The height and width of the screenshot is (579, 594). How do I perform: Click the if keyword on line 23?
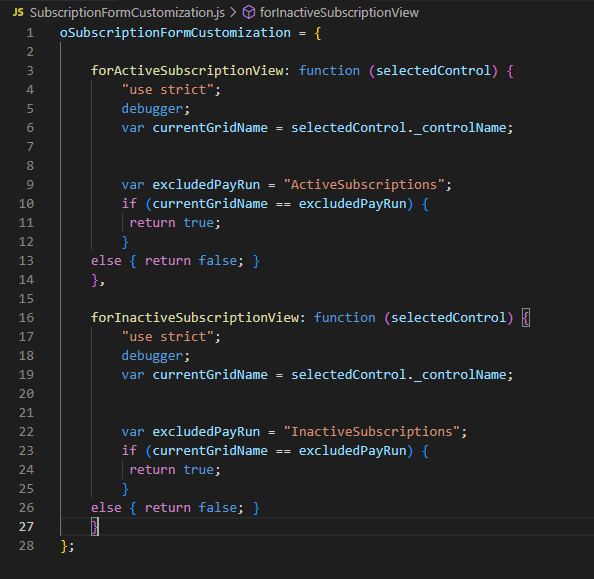pyautogui.click(x=129, y=451)
